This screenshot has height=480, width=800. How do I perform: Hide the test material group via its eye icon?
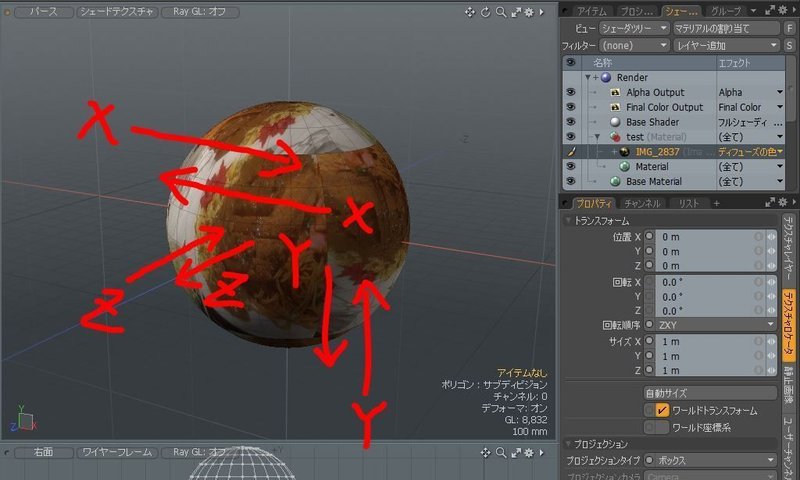571,137
